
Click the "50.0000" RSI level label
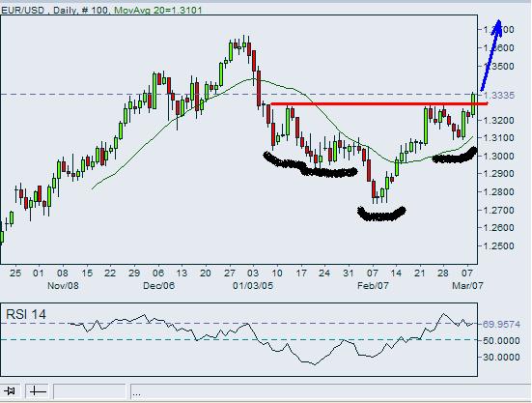pos(501,340)
